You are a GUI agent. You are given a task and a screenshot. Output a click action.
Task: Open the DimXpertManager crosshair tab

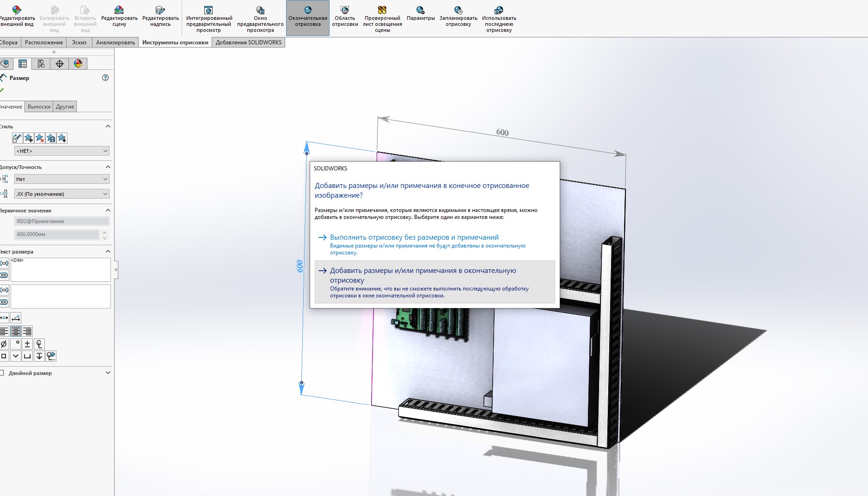click(60, 64)
